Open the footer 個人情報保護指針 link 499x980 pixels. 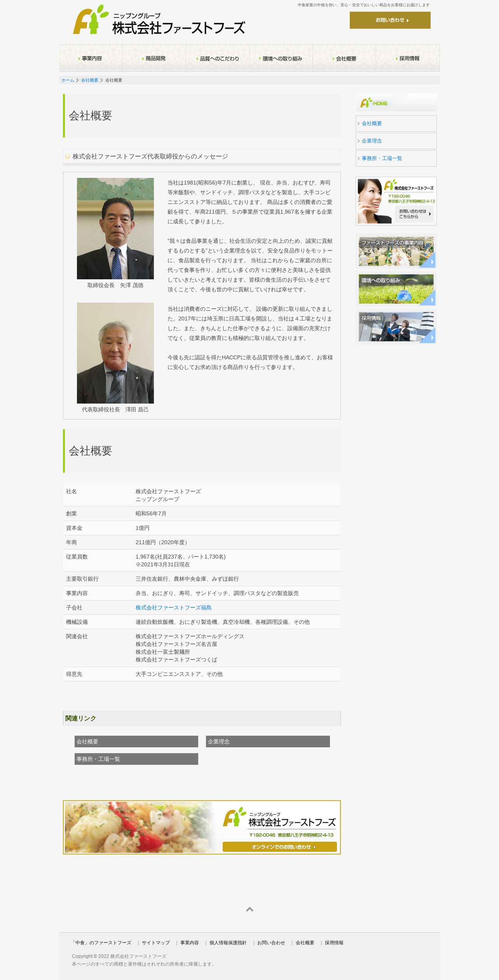(x=228, y=943)
